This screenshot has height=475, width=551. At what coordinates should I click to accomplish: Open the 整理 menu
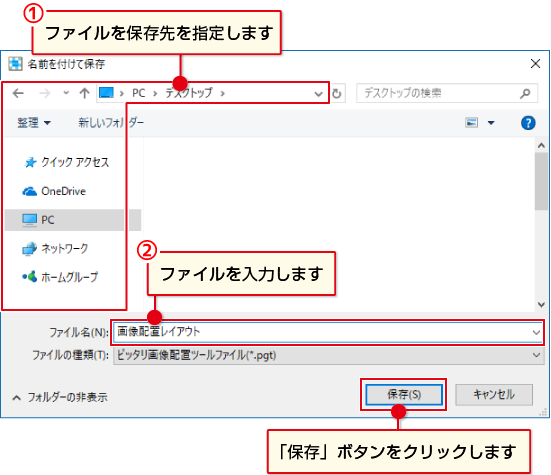point(34,123)
